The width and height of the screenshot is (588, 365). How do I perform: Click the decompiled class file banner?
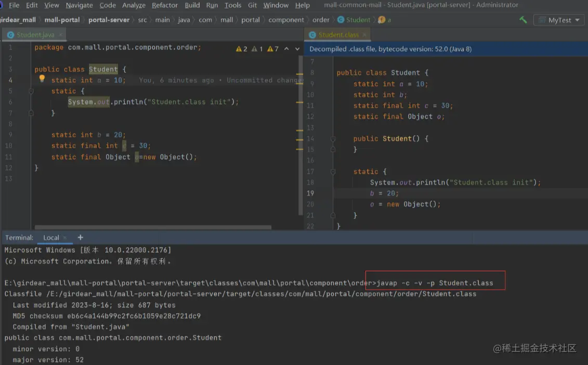tap(446, 49)
